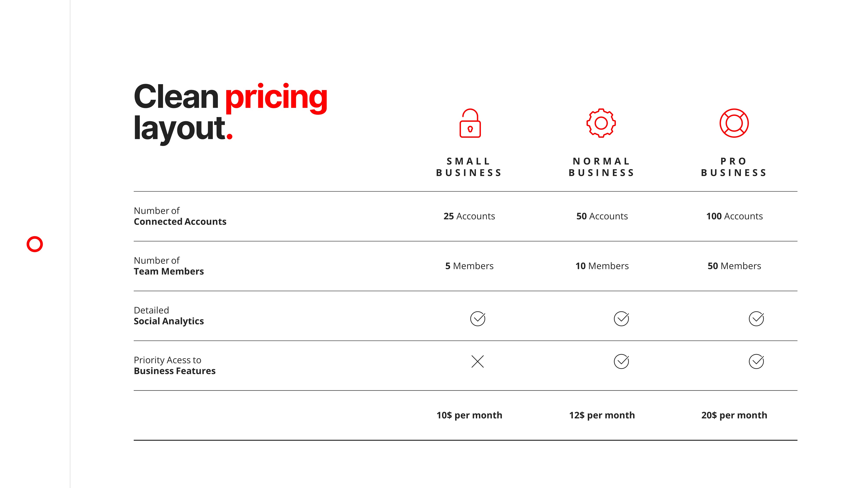Click Business Features checkmark for Pro Business
Image resolution: width=868 pixels, height=488 pixels.
click(x=756, y=362)
